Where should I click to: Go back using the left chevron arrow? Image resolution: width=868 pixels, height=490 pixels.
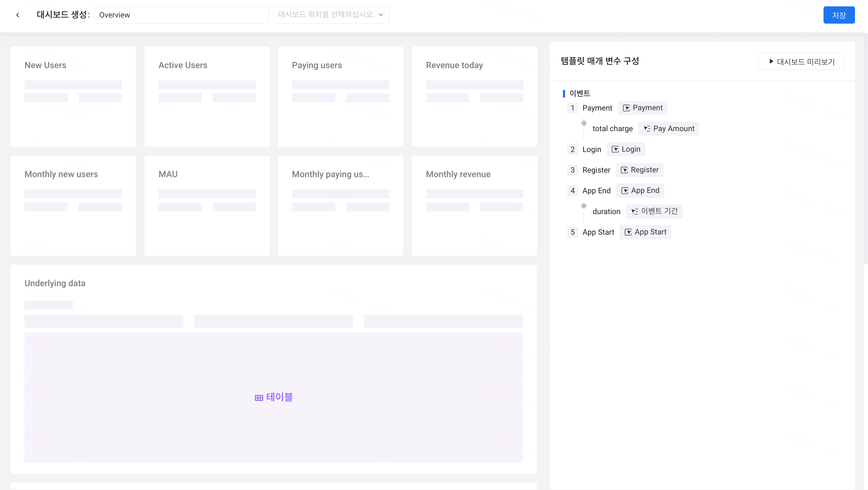18,15
